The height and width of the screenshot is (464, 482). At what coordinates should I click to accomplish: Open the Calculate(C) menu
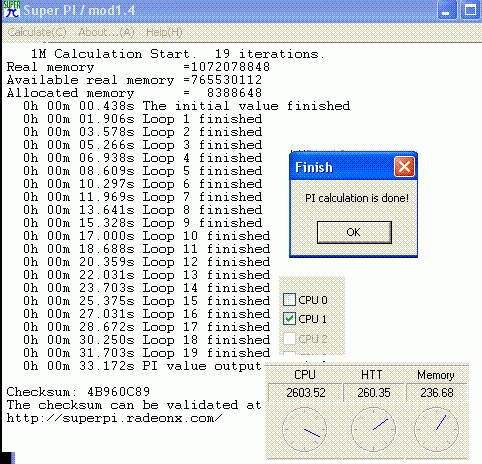pyautogui.click(x=37, y=32)
